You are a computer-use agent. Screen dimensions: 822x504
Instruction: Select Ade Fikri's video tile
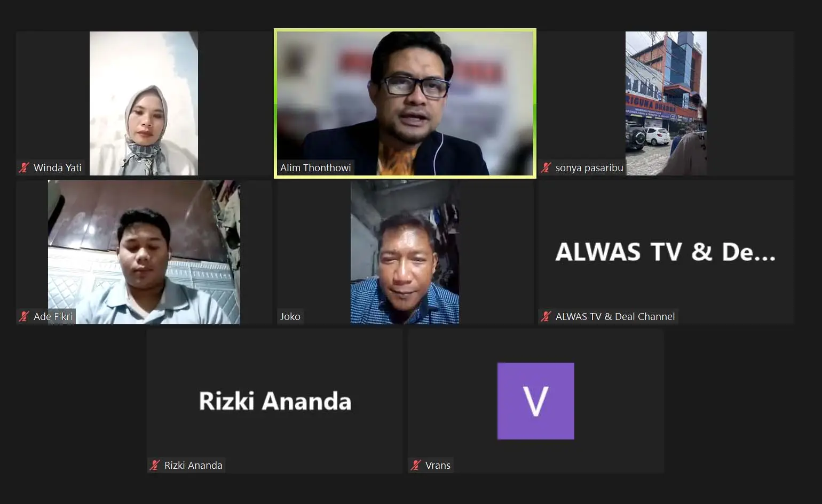(x=144, y=252)
